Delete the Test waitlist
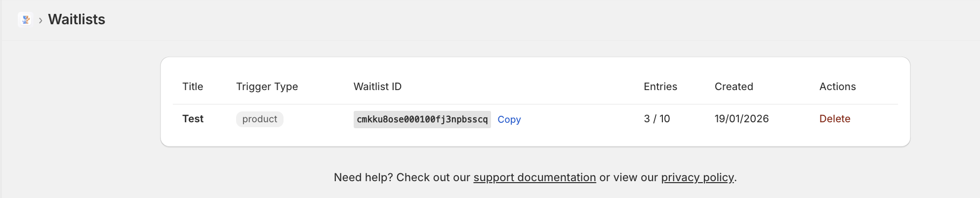 tap(834, 119)
